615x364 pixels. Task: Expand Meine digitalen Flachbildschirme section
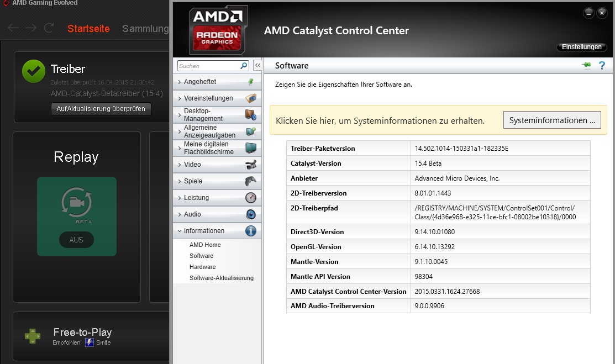tap(180, 148)
